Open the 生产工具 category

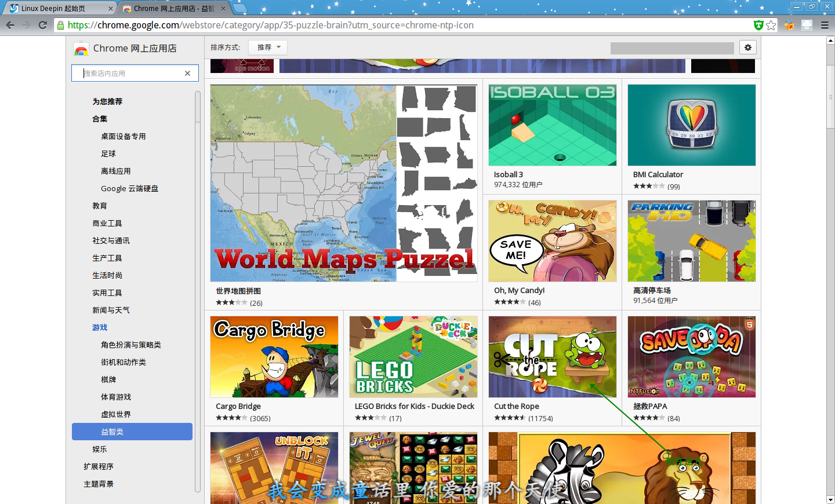[x=107, y=258]
